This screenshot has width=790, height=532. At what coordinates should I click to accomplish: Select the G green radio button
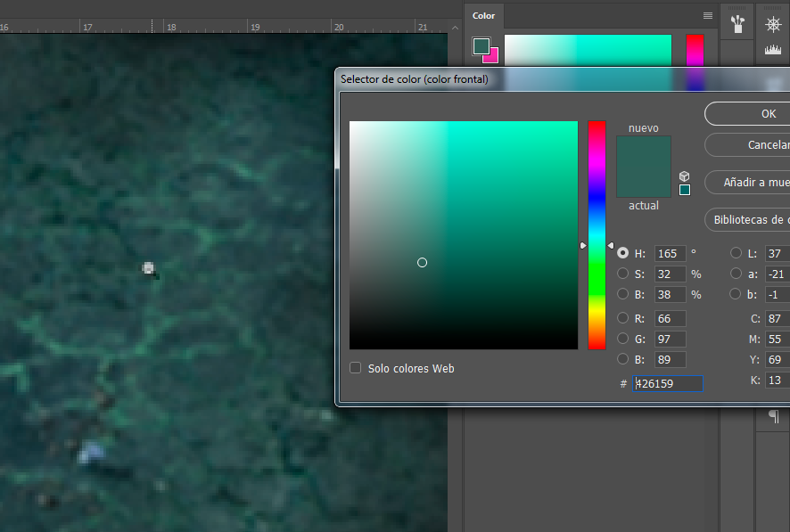[622, 339]
